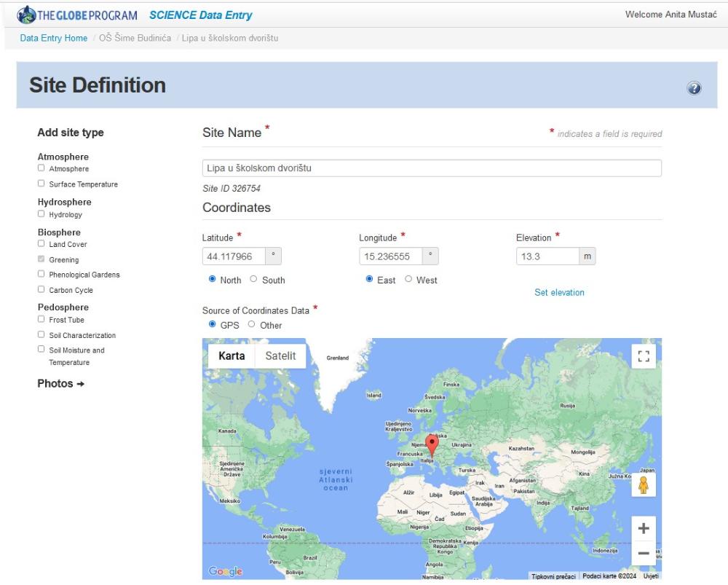Click the red location marker on map
Viewport: 728px width, 585px height.
coord(432,444)
